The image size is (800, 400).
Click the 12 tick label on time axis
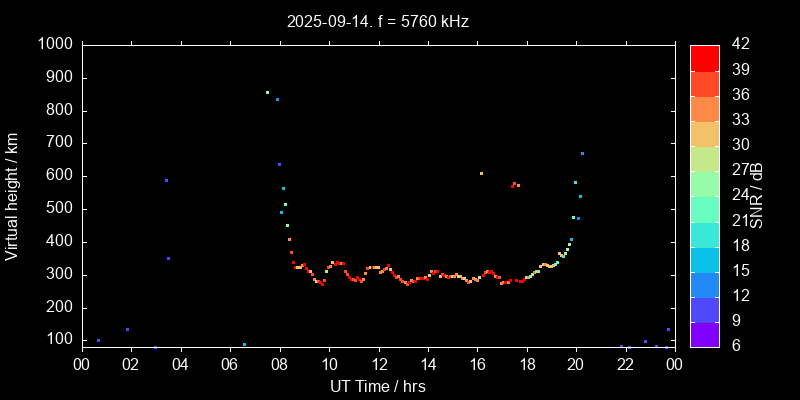[x=378, y=365]
